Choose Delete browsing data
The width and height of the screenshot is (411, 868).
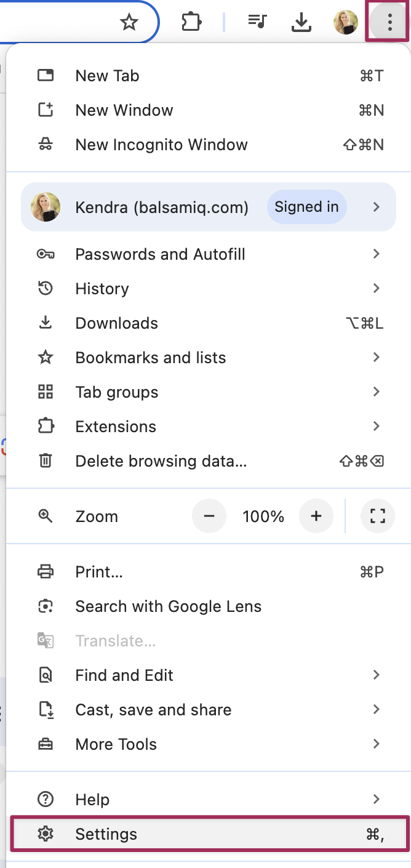pyautogui.click(x=161, y=461)
